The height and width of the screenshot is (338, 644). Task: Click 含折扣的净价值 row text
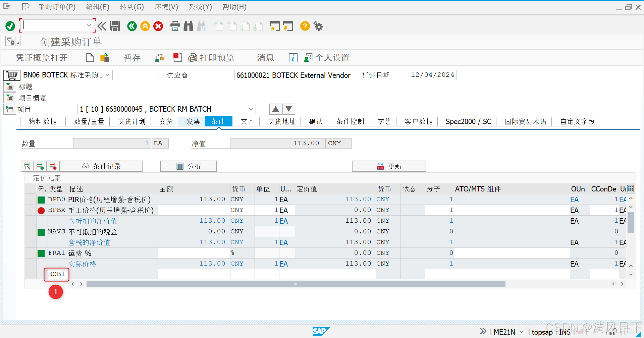click(93, 221)
